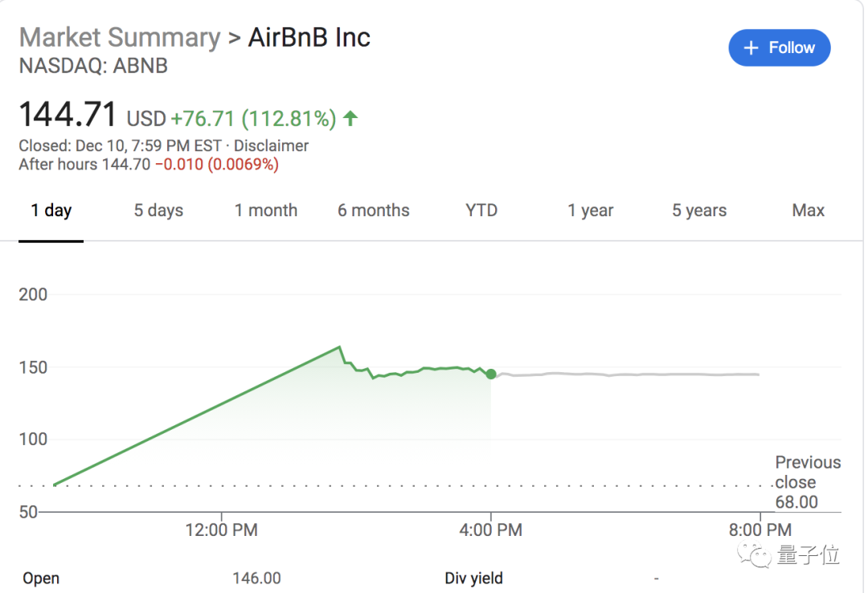The image size is (868, 593).
Task: Open the Disclaimer link
Action: pyautogui.click(x=271, y=146)
